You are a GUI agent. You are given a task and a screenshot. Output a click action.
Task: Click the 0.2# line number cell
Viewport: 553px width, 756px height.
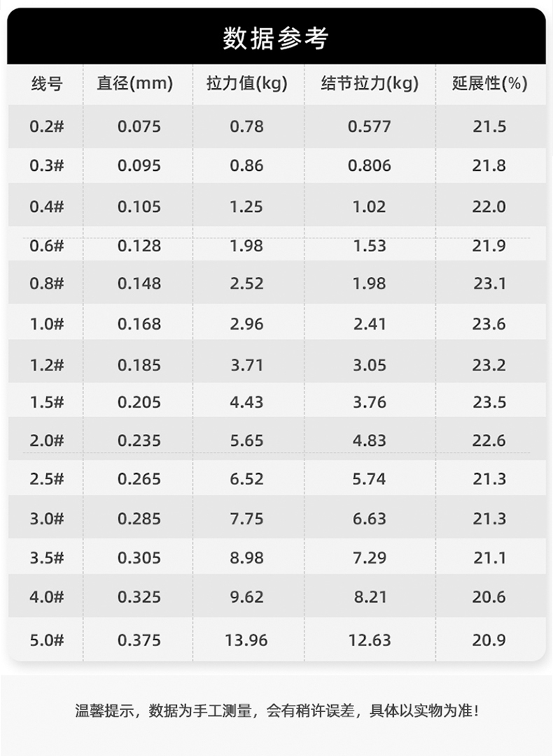[x=47, y=126]
